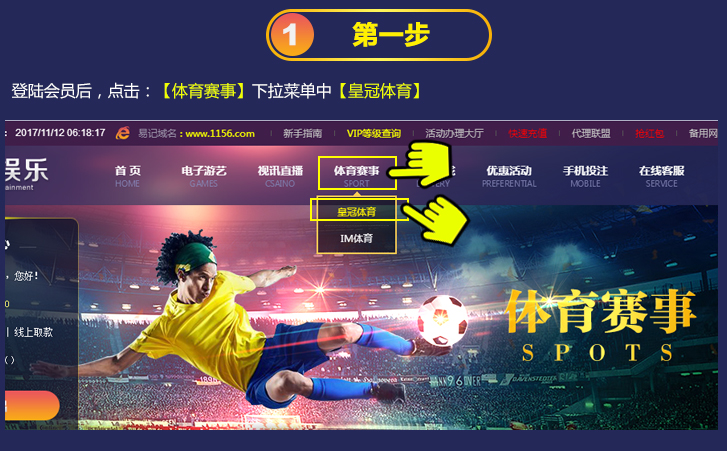Open 优惠活动 PREFERENTIAL page
Screen dimensions: 727x451
(x=509, y=176)
